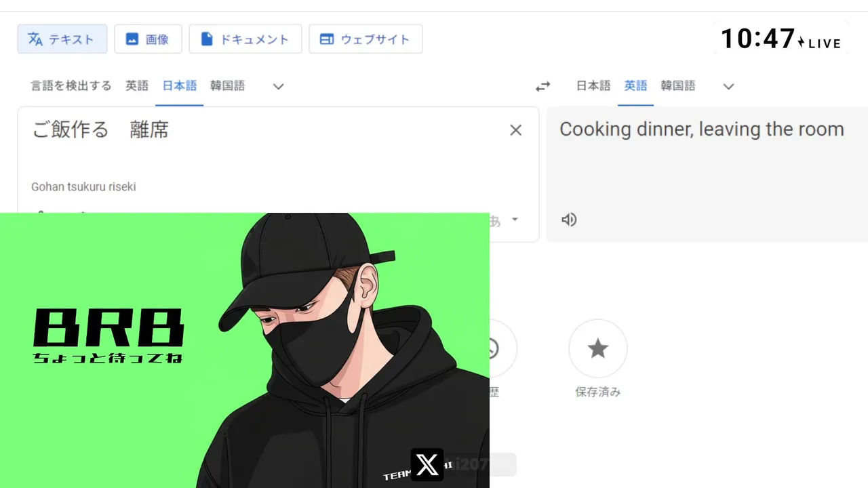Switch to Document translation mode

(x=245, y=39)
